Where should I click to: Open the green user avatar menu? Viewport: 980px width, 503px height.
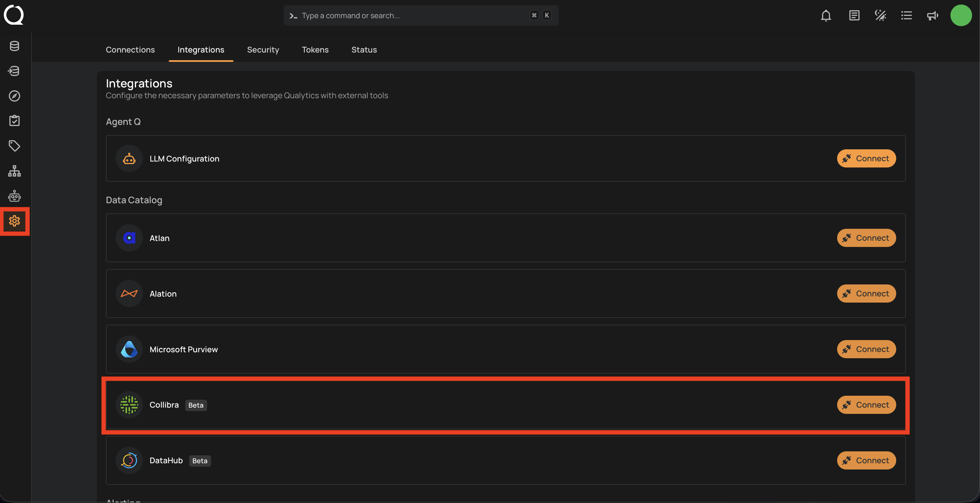[961, 16]
